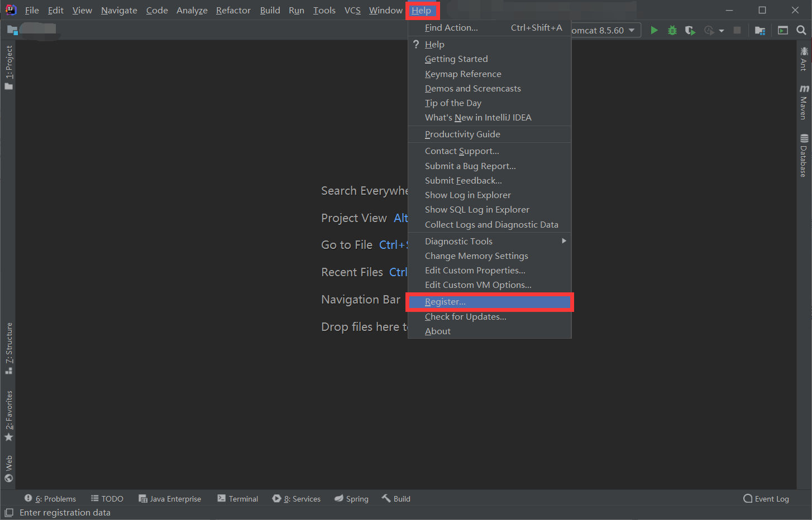Viewport: 812px width, 520px height.
Task: Expand the Diagnostic Tools submenu
Action: [490, 241]
